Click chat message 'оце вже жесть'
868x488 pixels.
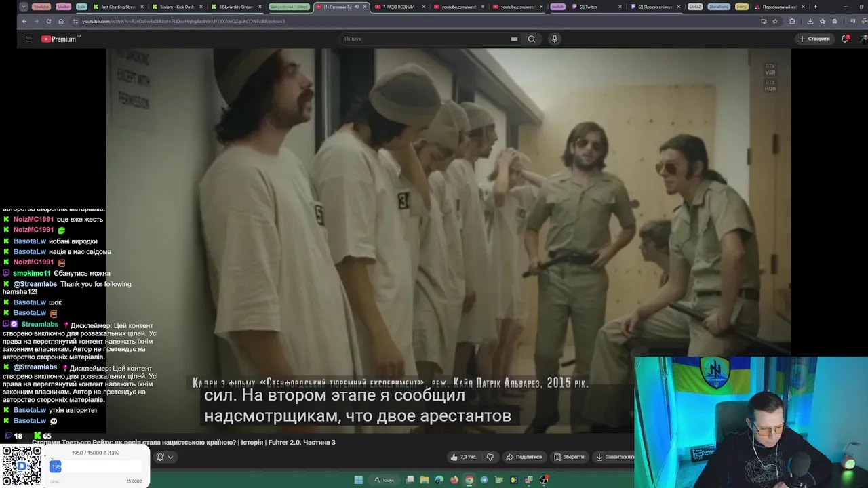pyautogui.click(x=80, y=220)
